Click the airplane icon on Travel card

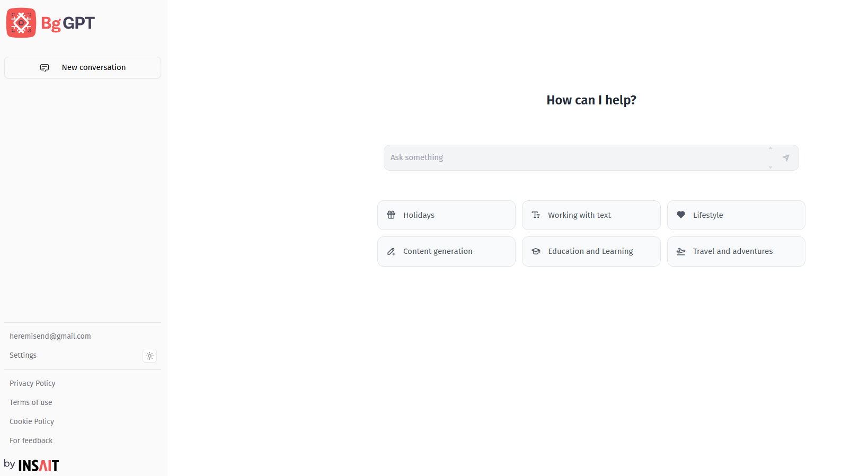coord(681,251)
